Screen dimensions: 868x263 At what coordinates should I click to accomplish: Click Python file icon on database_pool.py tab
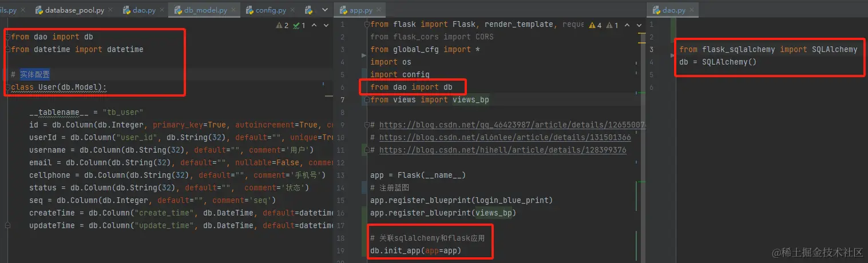click(39, 10)
